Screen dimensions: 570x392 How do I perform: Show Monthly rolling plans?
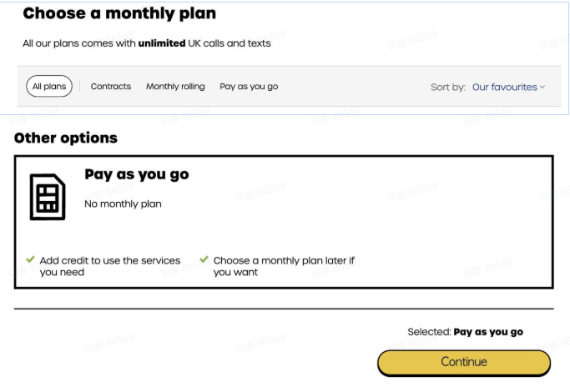[x=175, y=87]
